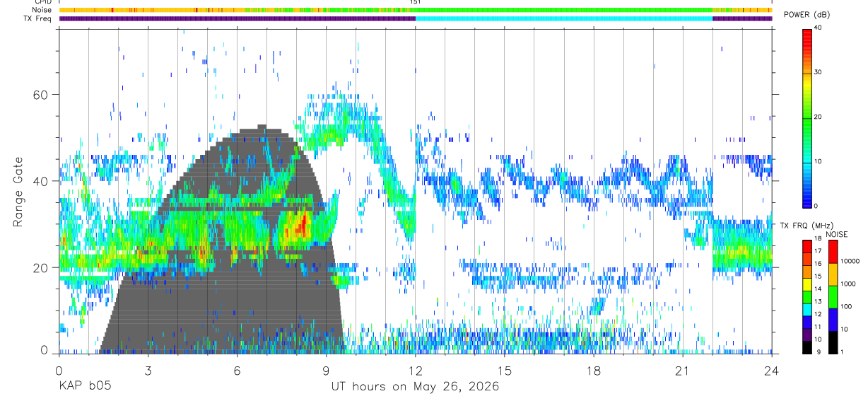Click the POWER (dB) color scale bar
The image size is (868, 401).
807,117
